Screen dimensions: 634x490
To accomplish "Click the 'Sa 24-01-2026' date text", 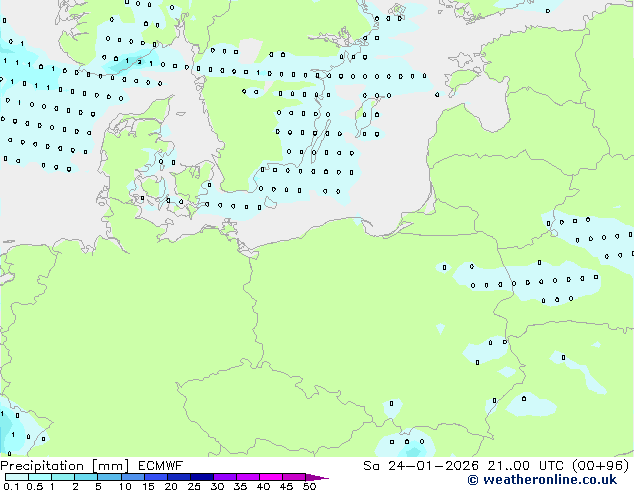I will [x=421, y=466].
